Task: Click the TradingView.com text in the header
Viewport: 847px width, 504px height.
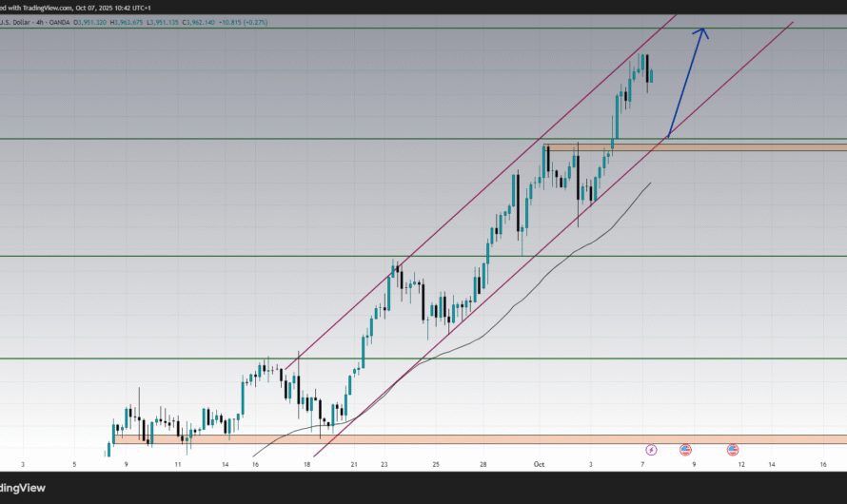Action: click(x=48, y=9)
